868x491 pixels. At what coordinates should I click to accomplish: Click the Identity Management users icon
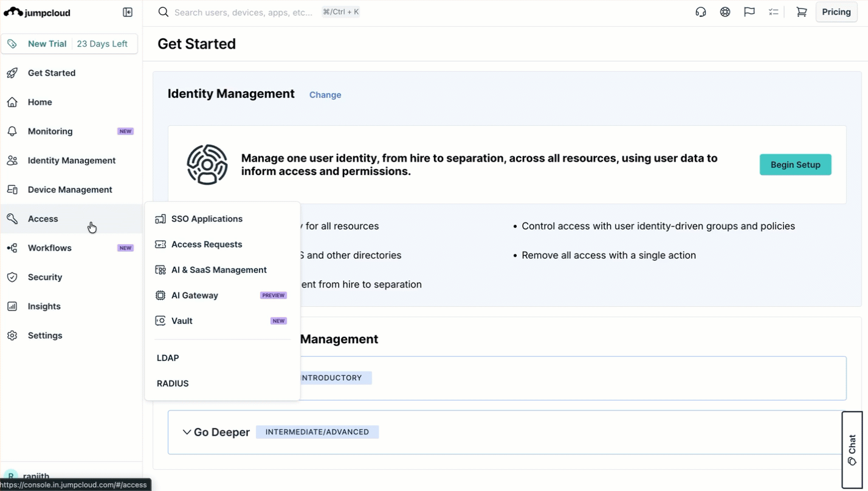pyautogui.click(x=12, y=160)
